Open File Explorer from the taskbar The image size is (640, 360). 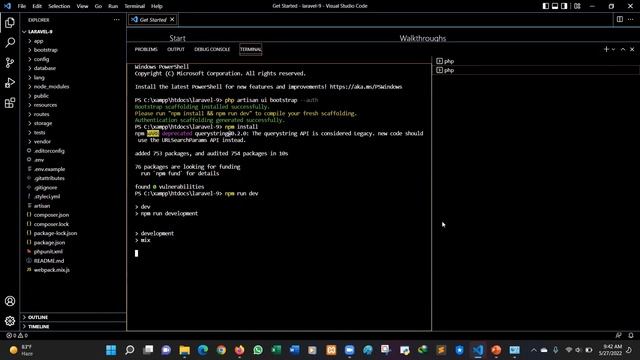point(184,350)
